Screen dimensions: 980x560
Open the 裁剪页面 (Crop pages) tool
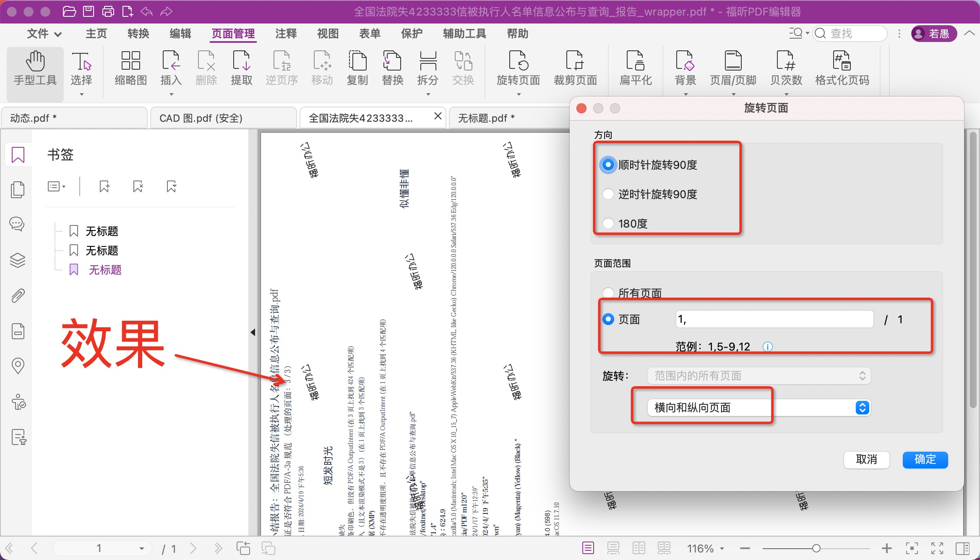[575, 67]
